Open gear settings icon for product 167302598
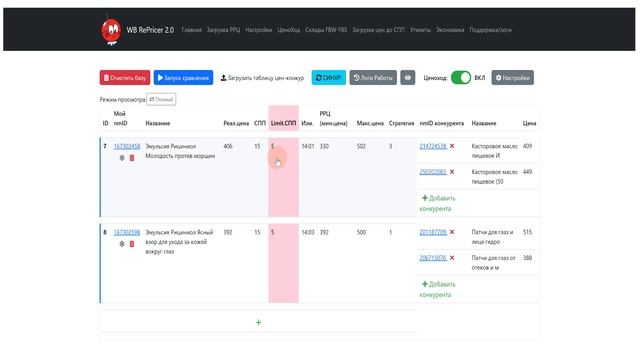Viewport: 640px width, 360px height. pos(122,244)
